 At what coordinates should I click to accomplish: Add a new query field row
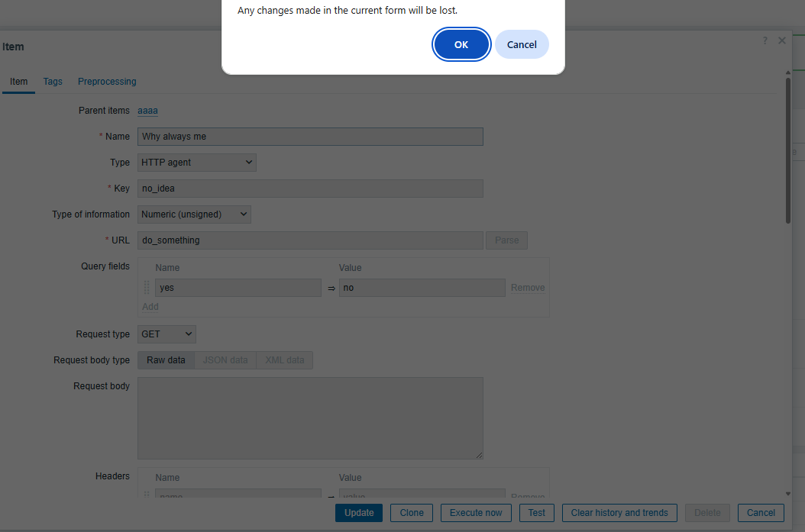point(150,307)
